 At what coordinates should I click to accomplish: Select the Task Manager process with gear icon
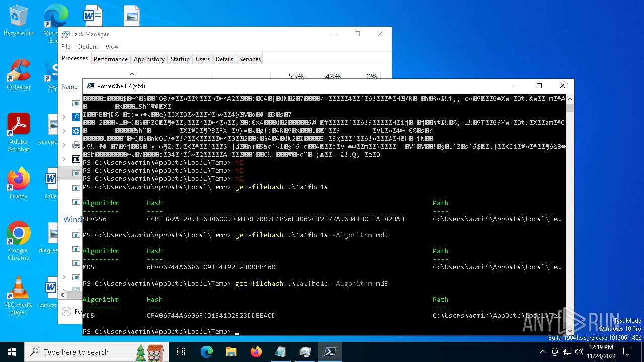pyautogui.click(x=76, y=131)
